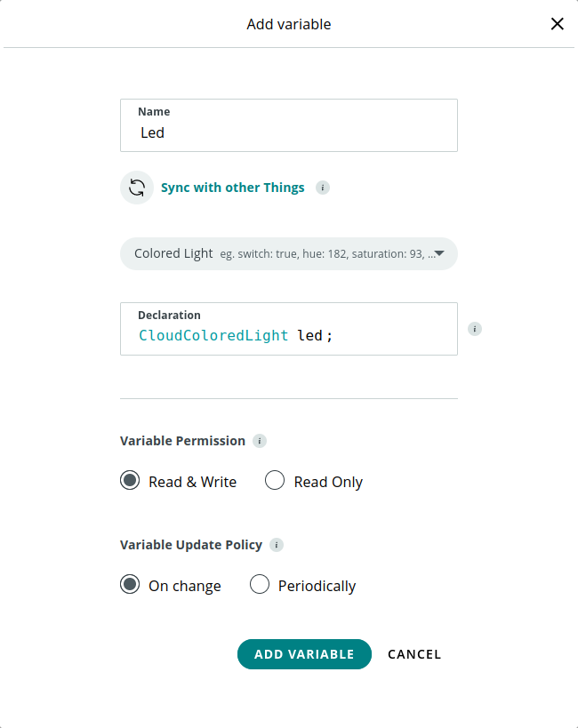Click the circular sync arrows icon
The width and height of the screenshot is (578, 728).
pos(137,187)
